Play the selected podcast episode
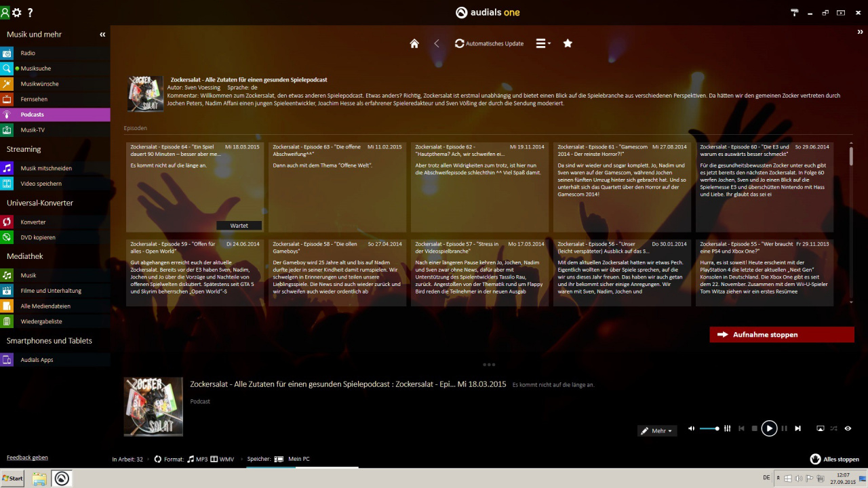Screen dimensions: 868x488 pos(769,428)
